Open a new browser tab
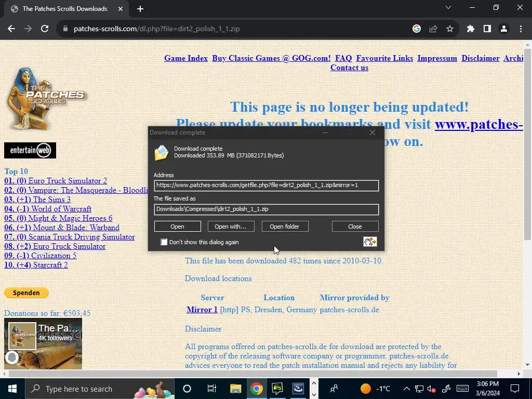Screen dimensions: 532x399 [x=140, y=9]
